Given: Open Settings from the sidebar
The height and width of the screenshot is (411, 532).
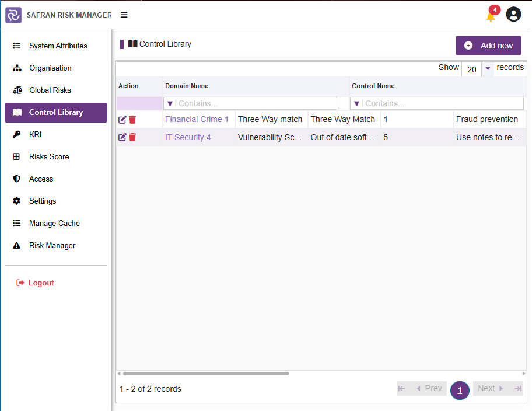Looking at the screenshot, I should 56,201.
